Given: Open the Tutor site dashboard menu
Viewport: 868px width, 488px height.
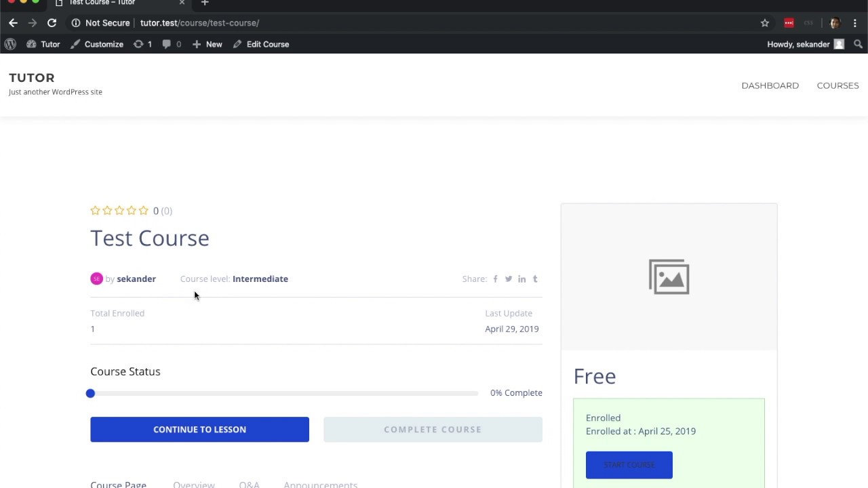Looking at the screenshot, I should click(43, 44).
